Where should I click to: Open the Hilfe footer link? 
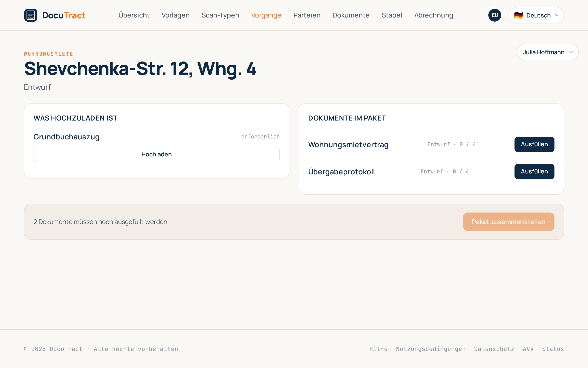click(x=378, y=349)
